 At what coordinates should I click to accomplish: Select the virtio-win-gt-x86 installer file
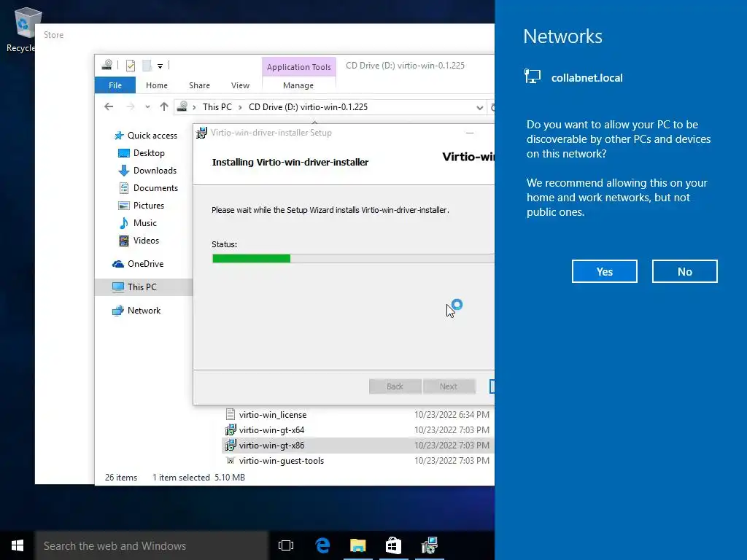coord(271,446)
